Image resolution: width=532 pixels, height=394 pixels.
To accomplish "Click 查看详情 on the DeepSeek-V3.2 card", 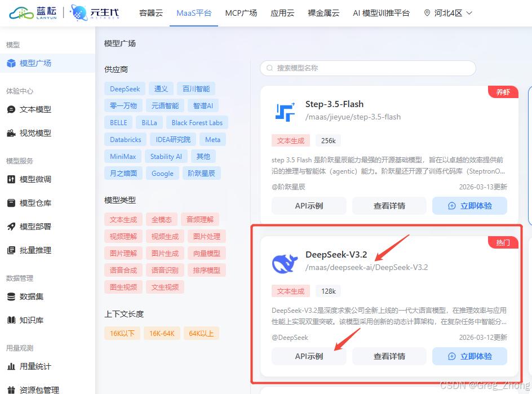I will tap(389, 356).
